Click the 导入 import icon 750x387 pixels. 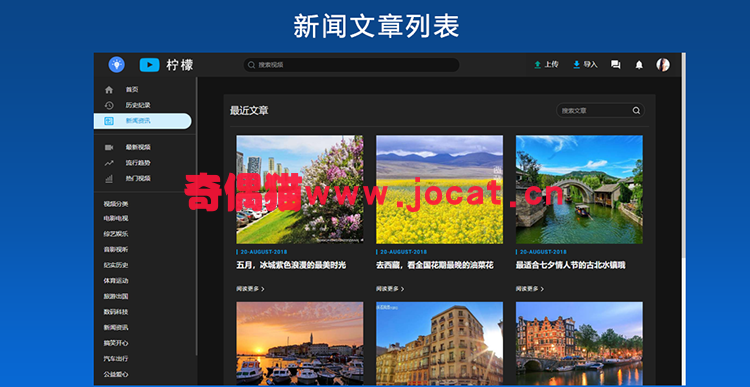(577, 65)
